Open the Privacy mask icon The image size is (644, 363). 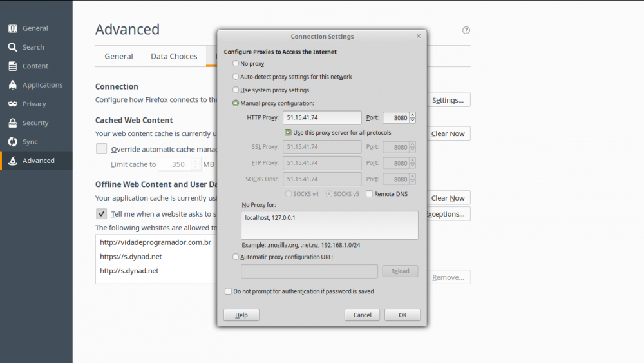pos(12,104)
